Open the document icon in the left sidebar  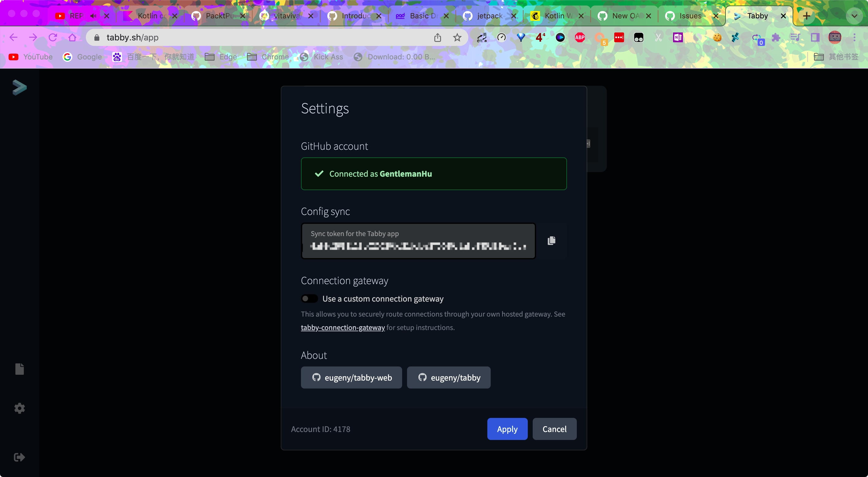click(20, 369)
